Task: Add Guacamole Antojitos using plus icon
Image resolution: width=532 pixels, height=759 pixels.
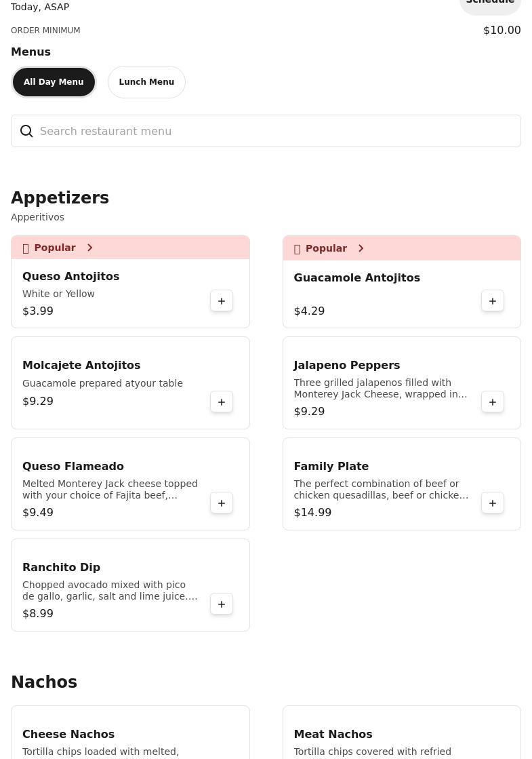Action: [x=493, y=301]
